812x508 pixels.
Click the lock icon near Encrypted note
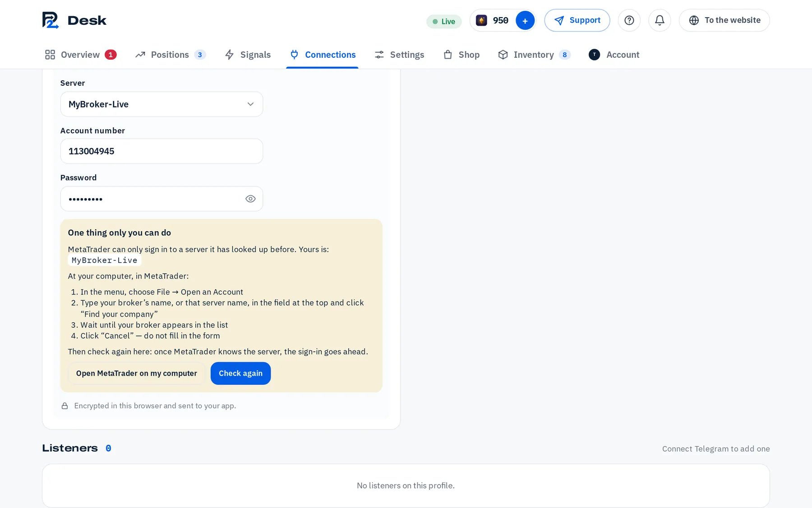(65, 406)
